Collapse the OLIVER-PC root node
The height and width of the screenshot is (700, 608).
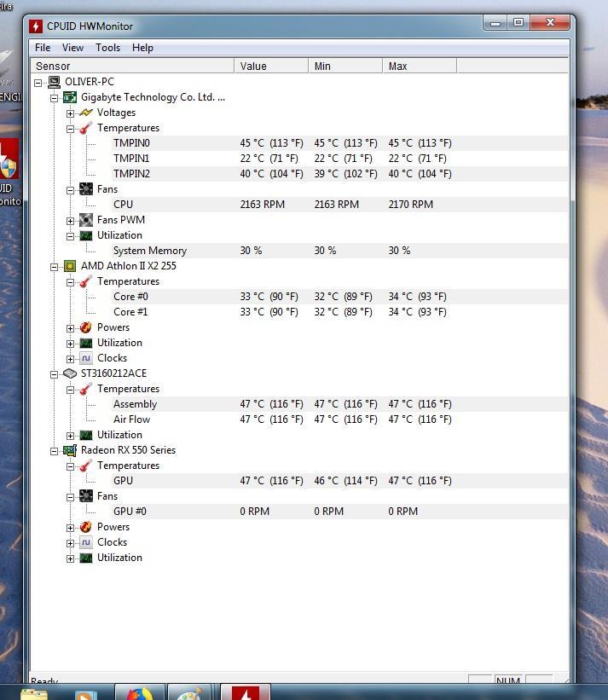38,83
